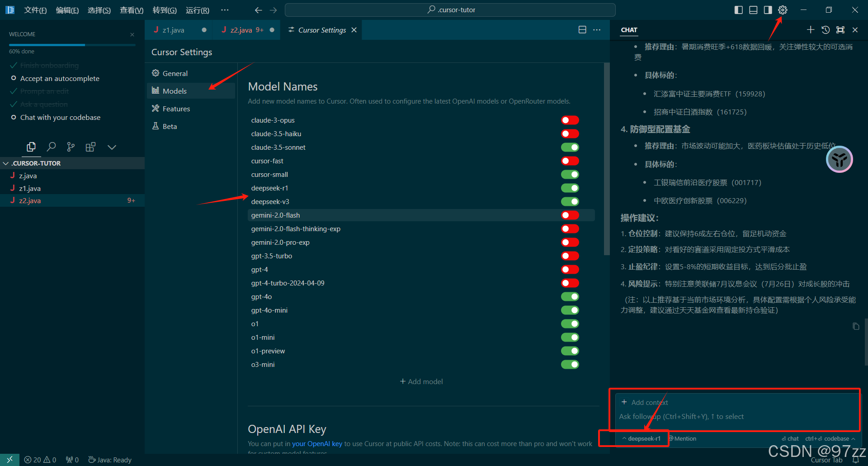Screen dimensions: 868x466
Task: Select the Beta settings section
Action: tap(191, 126)
